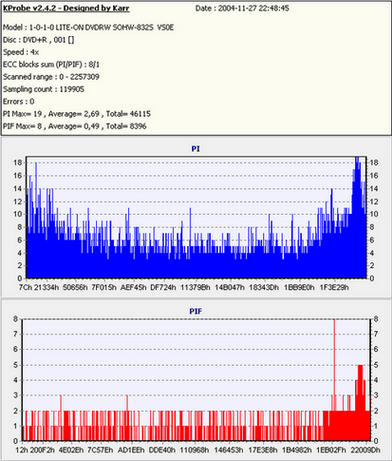392x461 pixels.
Task: Click the 1BB9E0h label on PI axis
Action: point(299,287)
